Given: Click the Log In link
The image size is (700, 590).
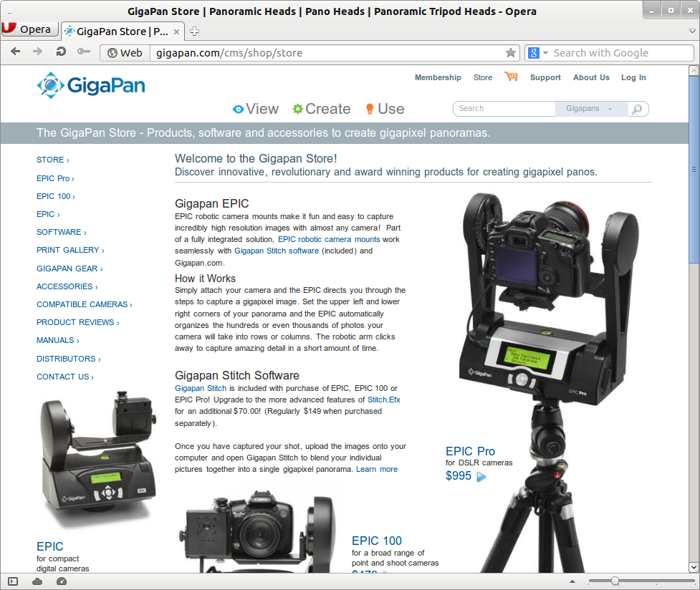Looking at the screenshot, I should click(633, 77).
